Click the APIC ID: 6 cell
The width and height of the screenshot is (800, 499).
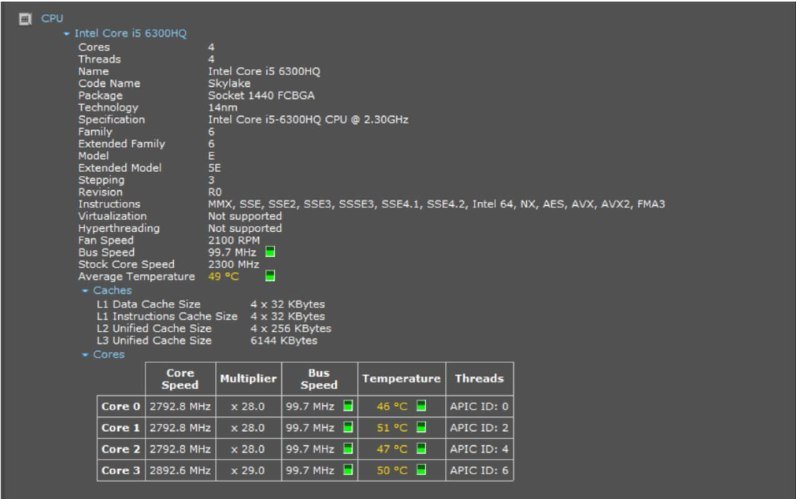[x=480, y=470]
